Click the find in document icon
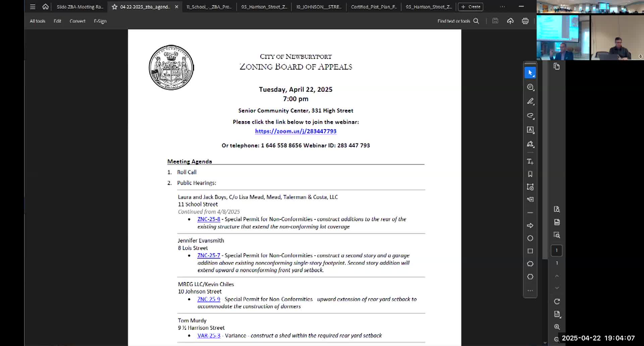 click(x=557, y=209)
